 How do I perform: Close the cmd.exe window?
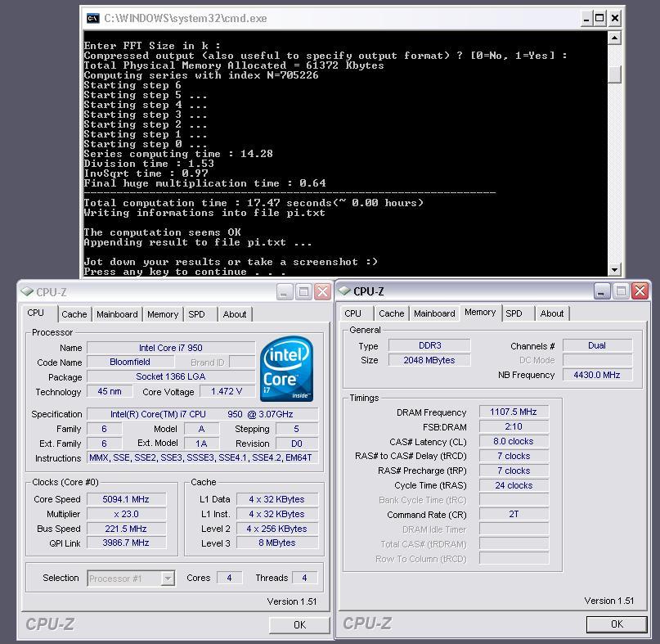[614, 19]
